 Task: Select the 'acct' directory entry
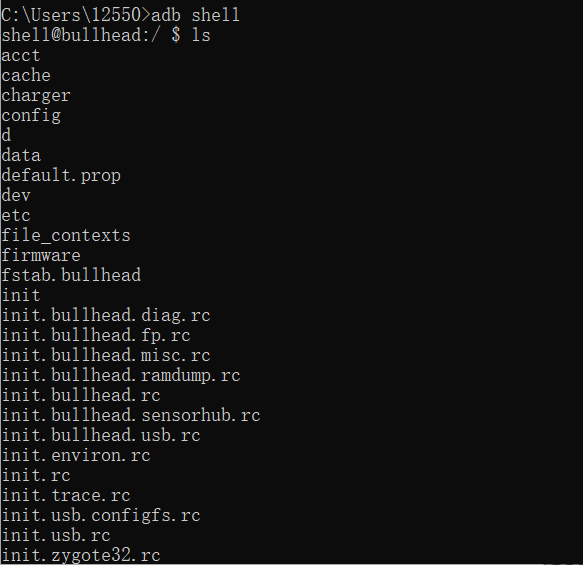(20, 56)
